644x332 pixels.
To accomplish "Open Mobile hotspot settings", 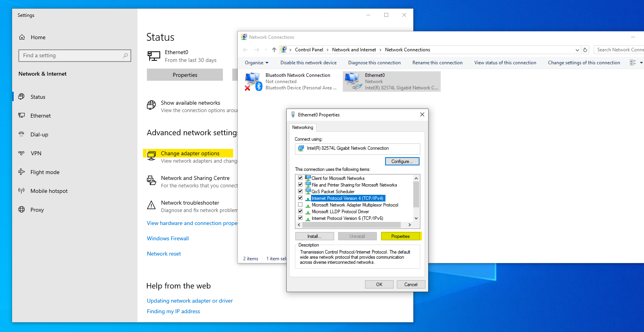I will click(x=49, y=191).
